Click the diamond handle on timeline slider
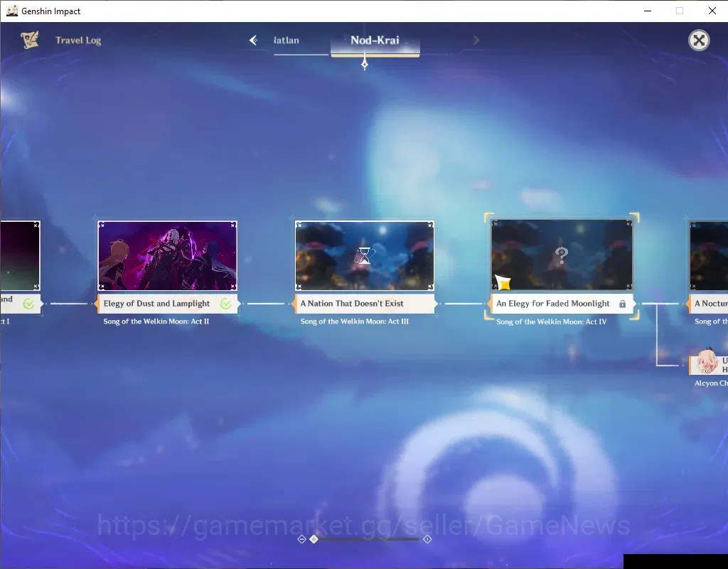 point(314,539)
